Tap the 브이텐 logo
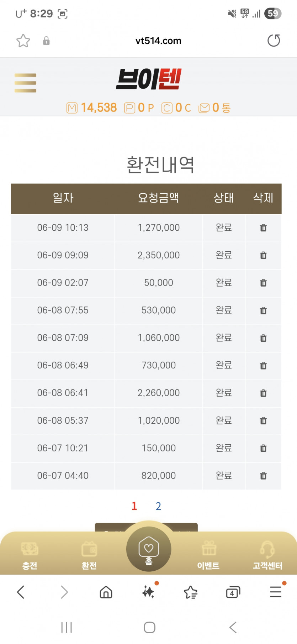The width and height of the screenshot is (297, 644). tap(149, 79)
